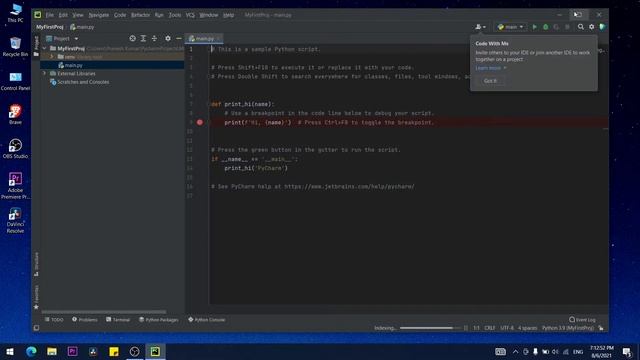640x360 pixels.
Task: Switch to the main.py editor tab
Action: [x=204, y=38]
